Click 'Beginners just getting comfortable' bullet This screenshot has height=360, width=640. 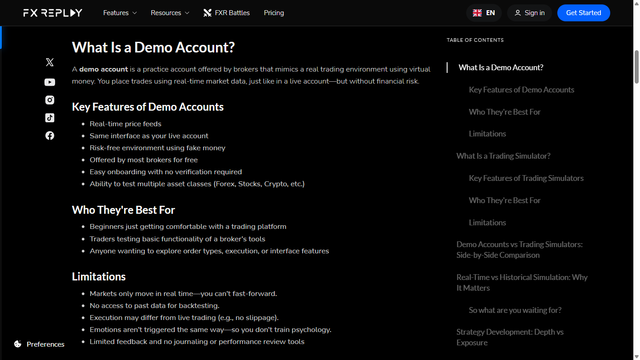[x=188, y=227]
